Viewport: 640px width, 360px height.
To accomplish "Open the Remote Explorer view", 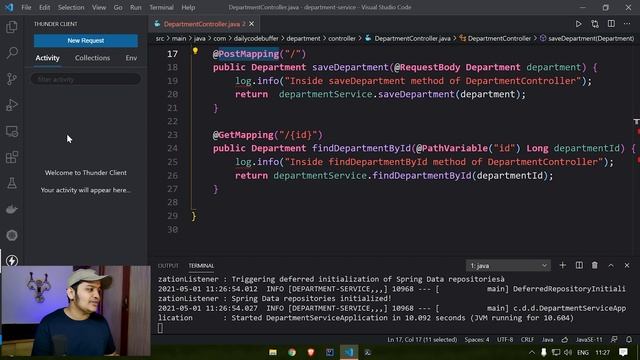I will tap(12, 131).
